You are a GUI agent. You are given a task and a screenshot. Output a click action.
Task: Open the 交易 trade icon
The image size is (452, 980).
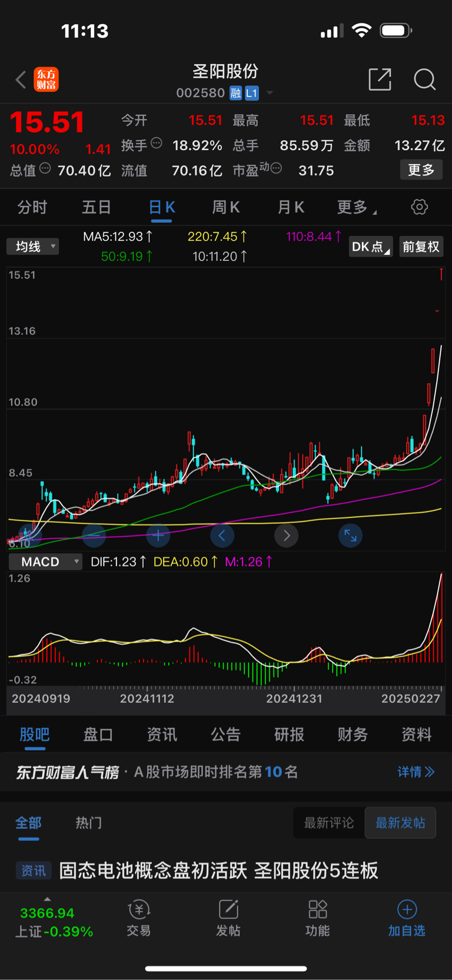click(139, 918)
